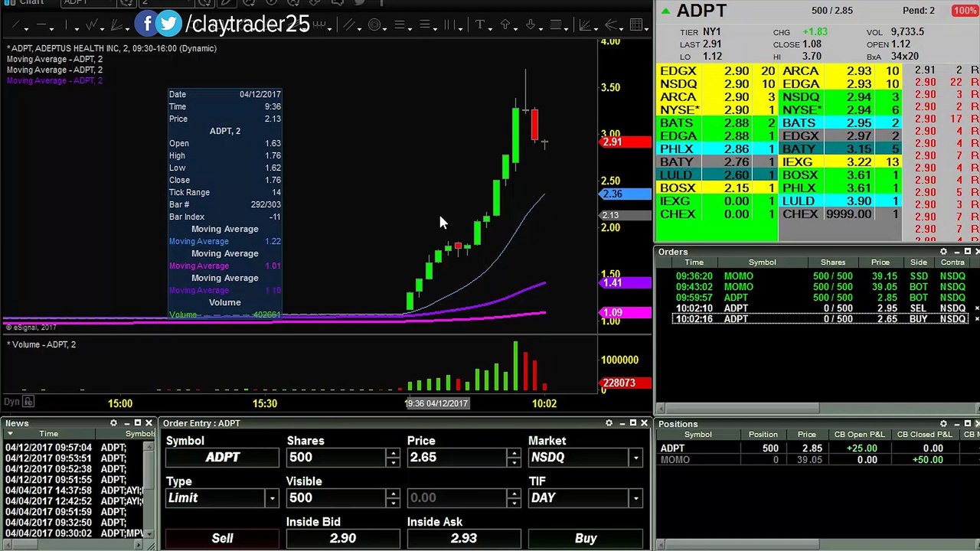
Task: Select the rectangle drawing tool
Action: coord(557,26)
